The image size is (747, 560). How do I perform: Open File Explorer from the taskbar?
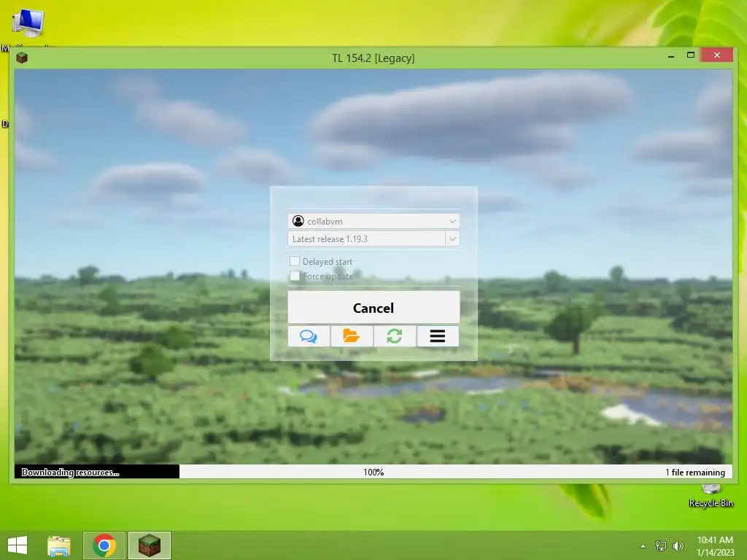coord(59,545)
